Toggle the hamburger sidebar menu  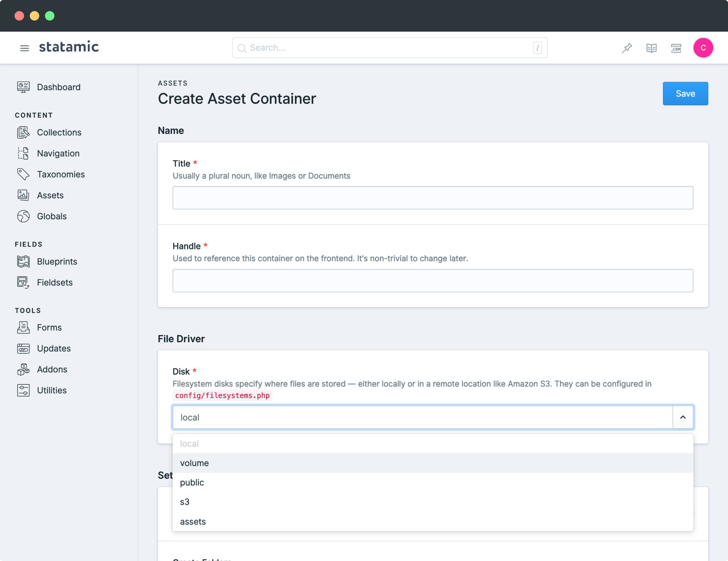point(24,48)
